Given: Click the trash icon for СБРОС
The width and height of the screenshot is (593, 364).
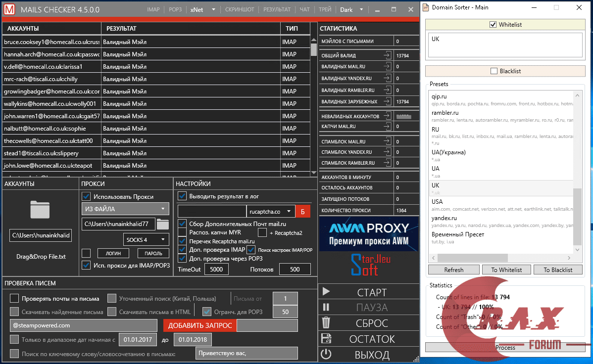Looking at the screenshot, I should [326, 323].
